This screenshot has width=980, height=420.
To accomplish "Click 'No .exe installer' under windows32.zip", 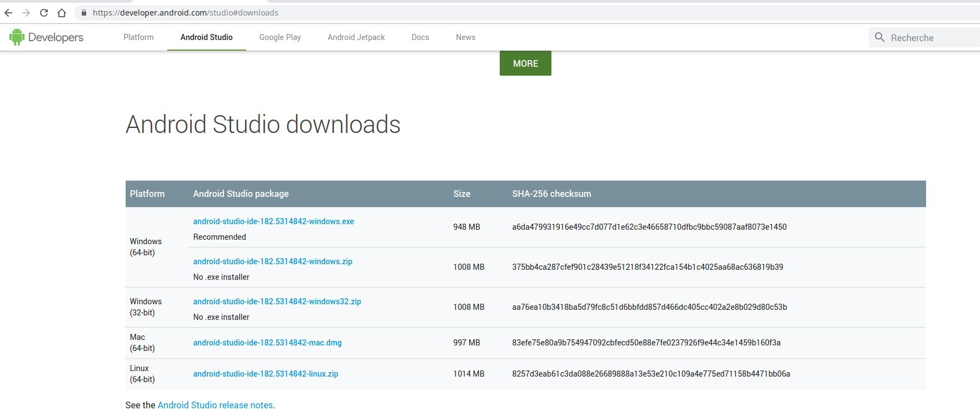I will 221,317.
